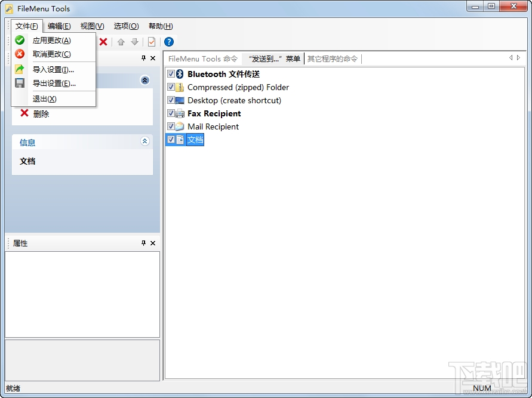Click the Export Settings floppy disk icon
The image size is (532, 398).
coord(20,83)
